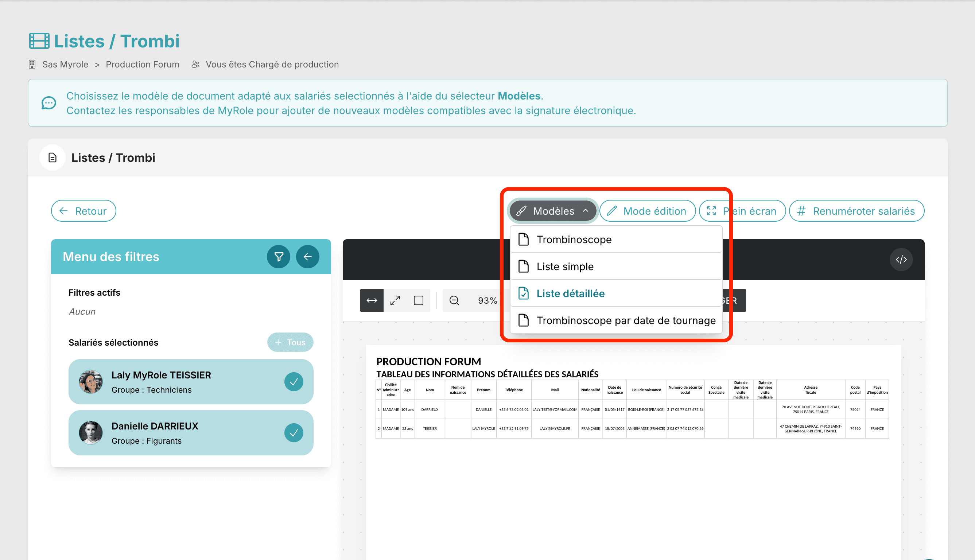
Task: Click the 'Aucun' filter status text
Action: tap(82, 312)
